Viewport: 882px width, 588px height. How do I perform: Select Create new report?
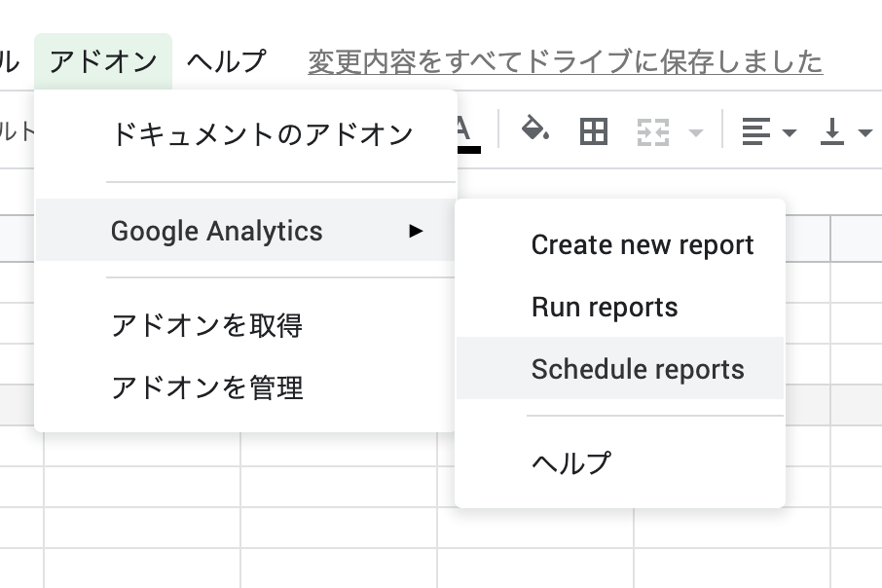620,244
